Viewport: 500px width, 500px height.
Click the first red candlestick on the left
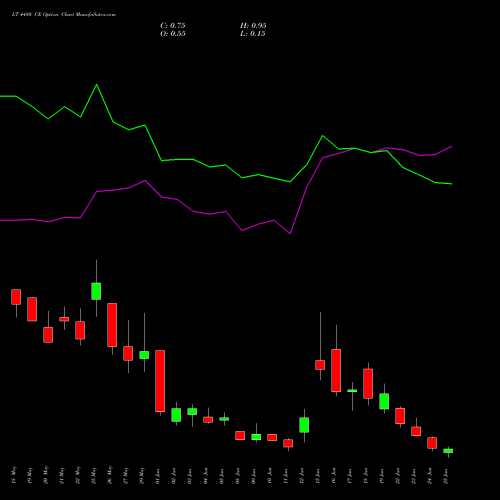(16, 297)
